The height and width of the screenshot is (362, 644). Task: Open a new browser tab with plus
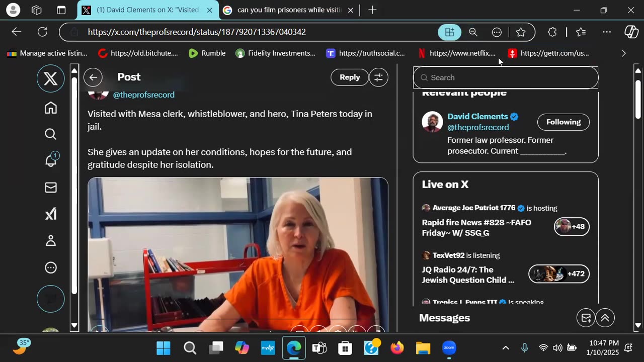(372, 10)
